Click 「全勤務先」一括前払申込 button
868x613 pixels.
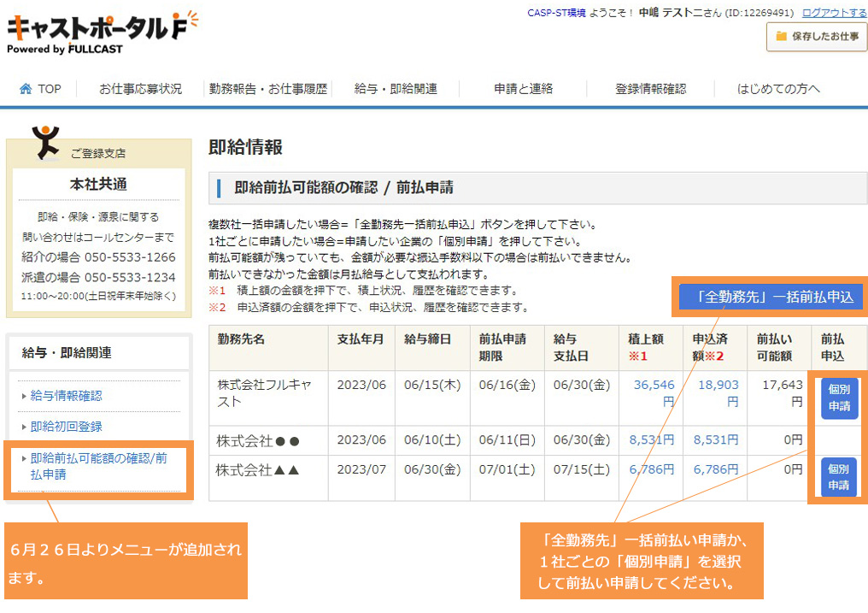click(x=771, y=297)
